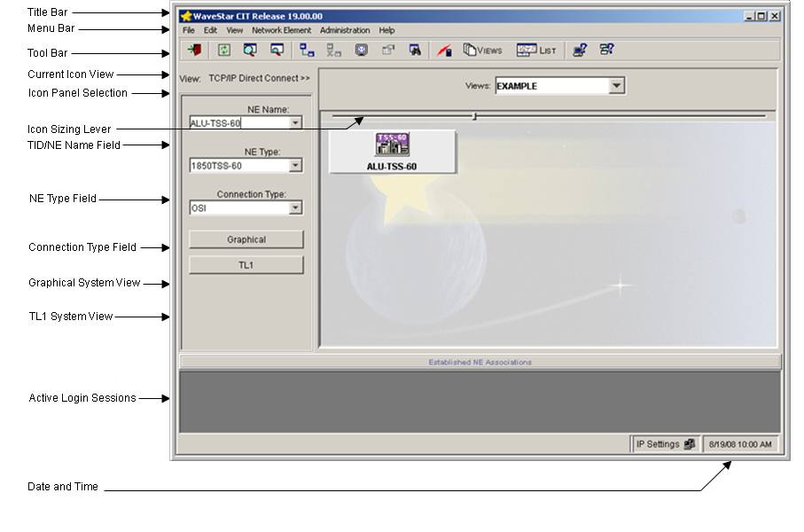The width and height of the screenshot is (804, 532).
Task: Click the blue connect network element icon
Action: click(x=307, y=51)
